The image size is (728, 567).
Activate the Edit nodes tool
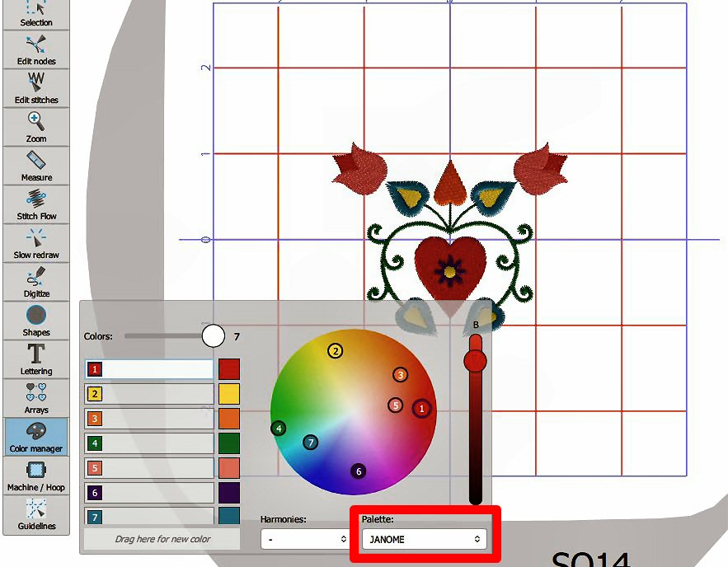[x=36, y=50]
